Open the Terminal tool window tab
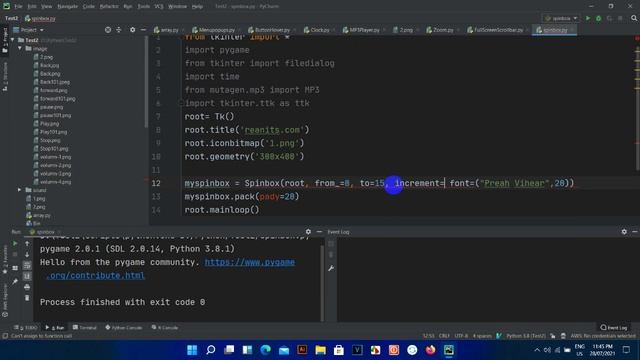 (84, 327)
